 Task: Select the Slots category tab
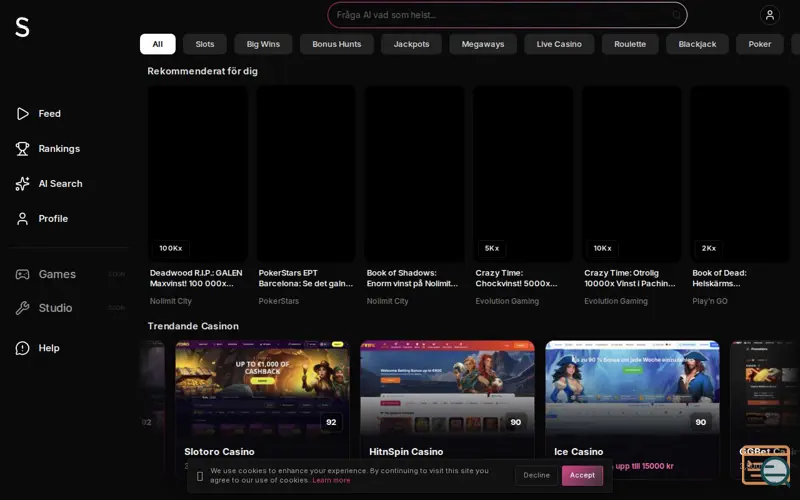pyautogui.click(x=205, y=44)
